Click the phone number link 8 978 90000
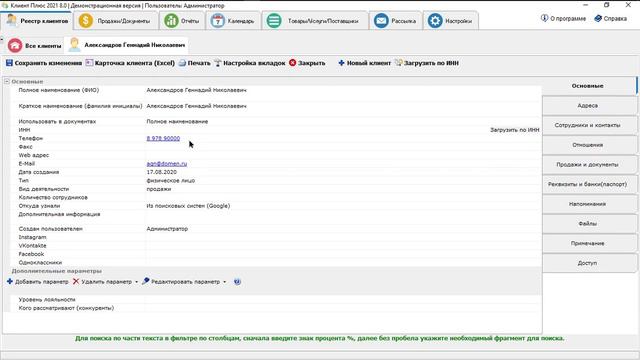Screen dimensions: 640x360 pyautogui.click(x=163, y=138)
